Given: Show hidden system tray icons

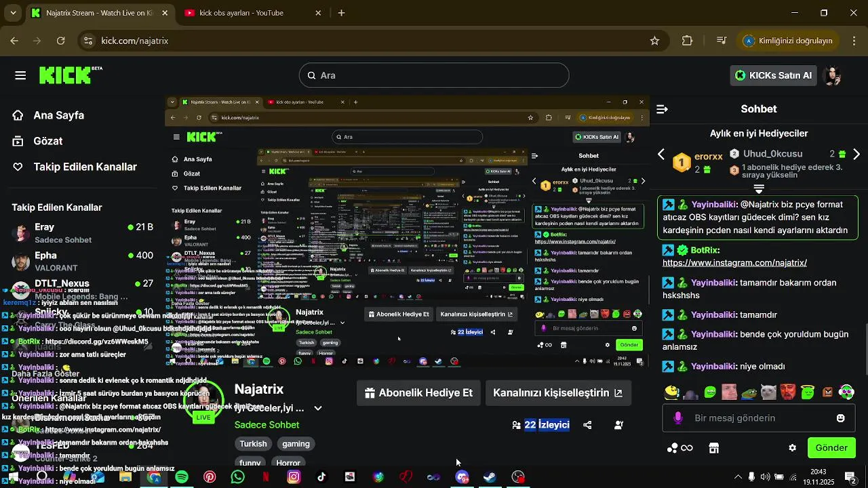Looking at the screenshot, I should 738,477.
